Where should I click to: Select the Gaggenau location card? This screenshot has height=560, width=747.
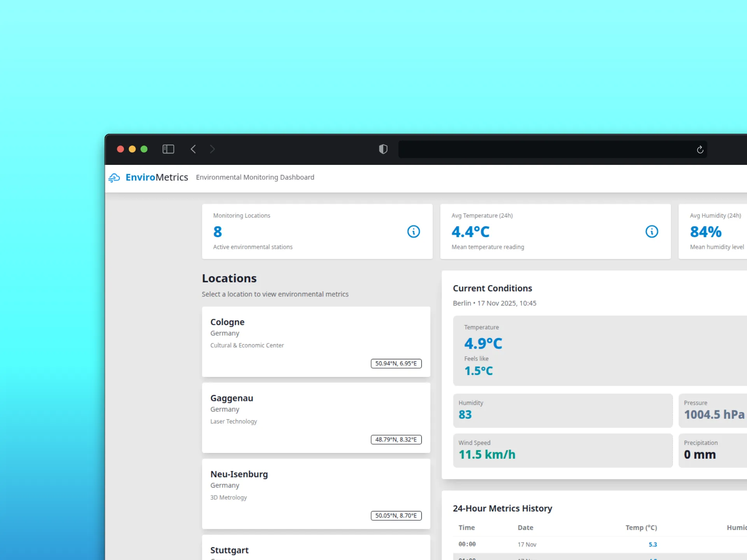coord(316,418)
